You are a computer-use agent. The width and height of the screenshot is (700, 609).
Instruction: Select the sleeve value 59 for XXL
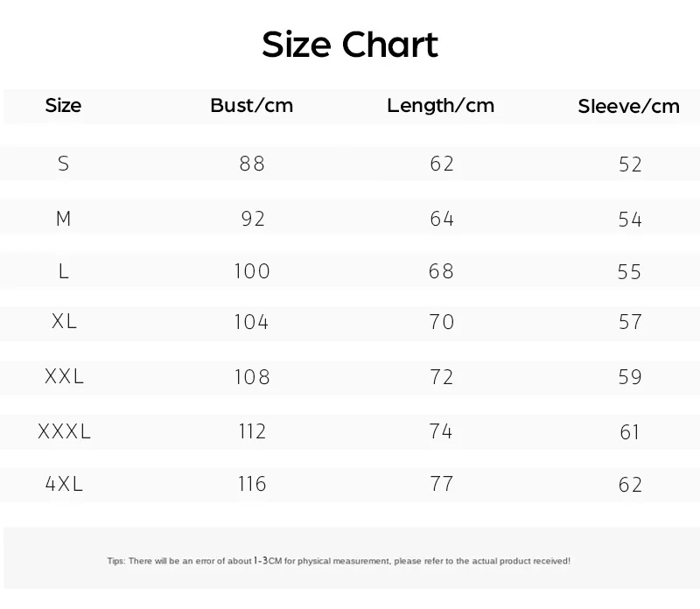[630, 377]
